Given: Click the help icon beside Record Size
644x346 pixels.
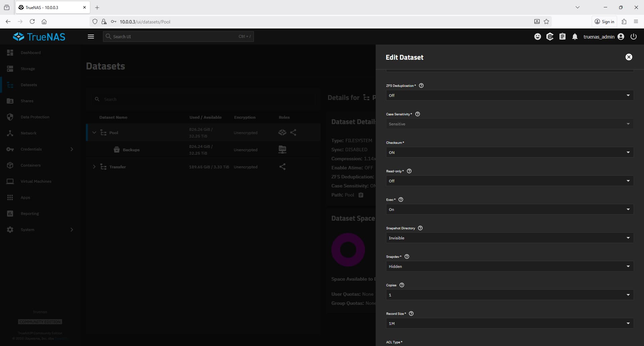Looking at the screenshot, I should (x=411, y=314).
